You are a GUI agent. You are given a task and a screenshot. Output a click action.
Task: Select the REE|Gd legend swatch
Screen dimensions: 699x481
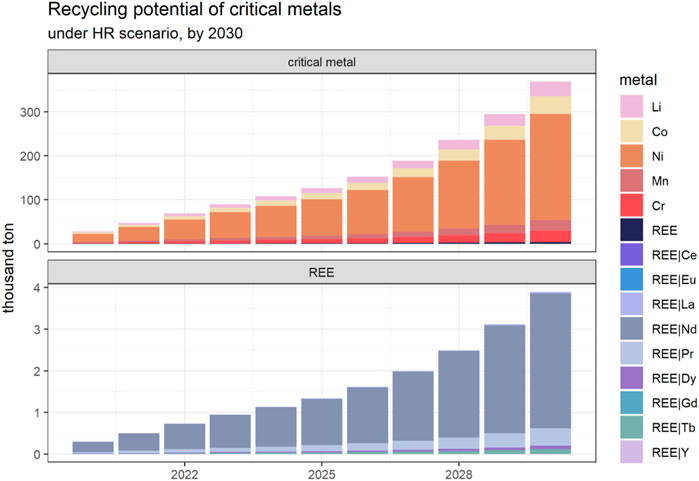631,403
